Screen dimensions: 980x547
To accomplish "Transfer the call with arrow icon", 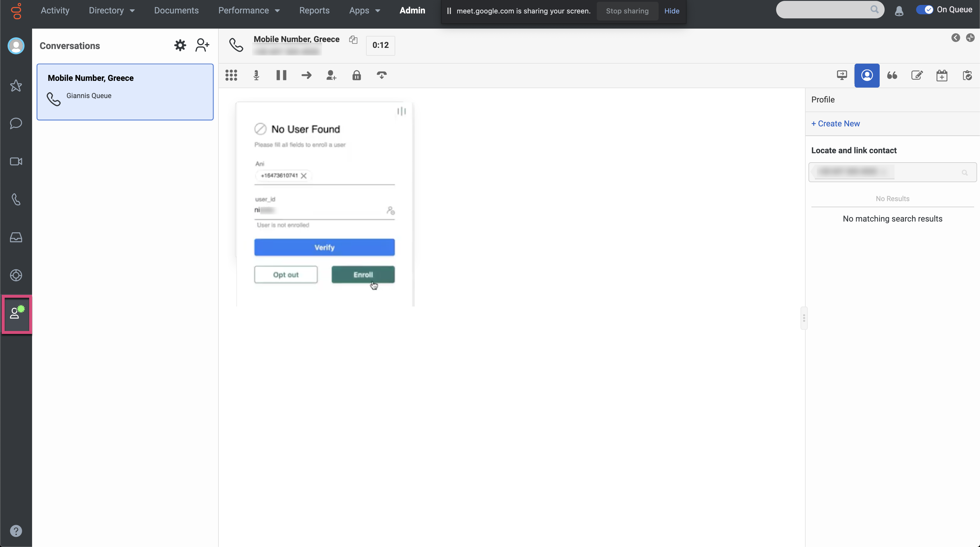I will (x=306, y=75).
